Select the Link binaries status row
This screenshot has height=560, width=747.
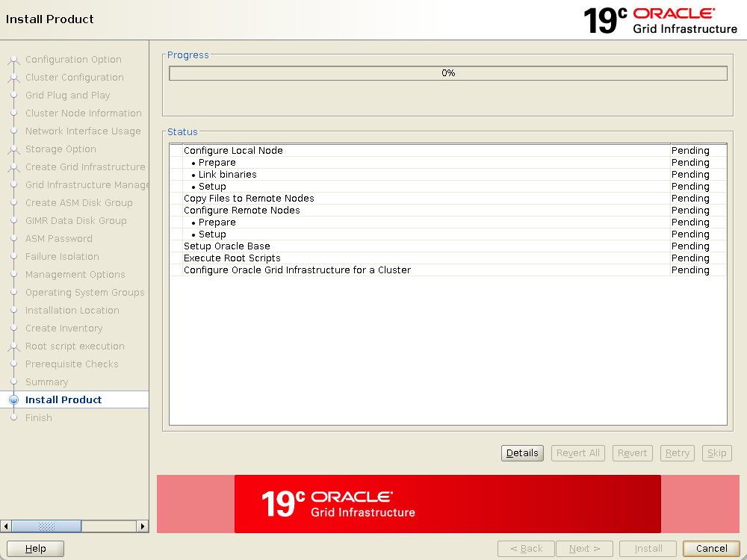pos(227,175)
